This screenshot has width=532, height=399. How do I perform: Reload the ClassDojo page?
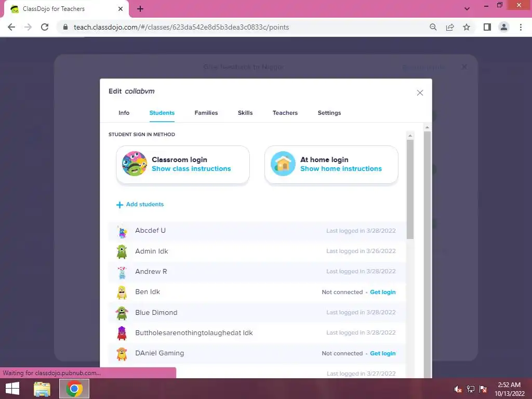45,27
